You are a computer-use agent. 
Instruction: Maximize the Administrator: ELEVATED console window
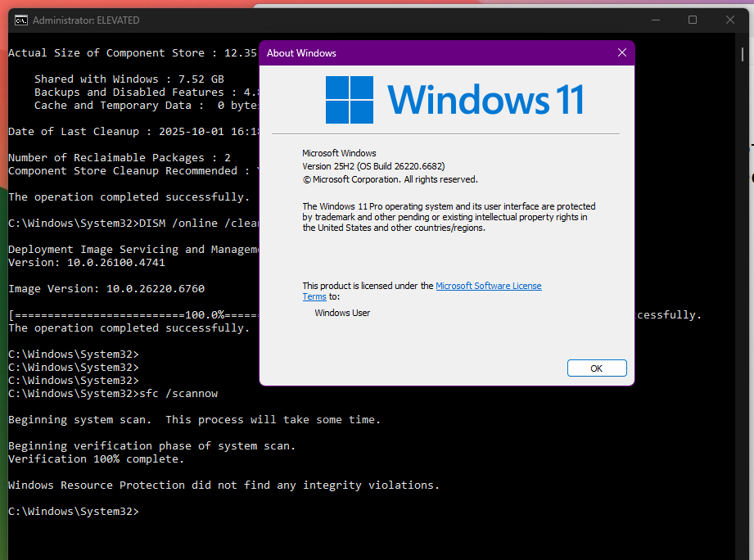(693, 20)
